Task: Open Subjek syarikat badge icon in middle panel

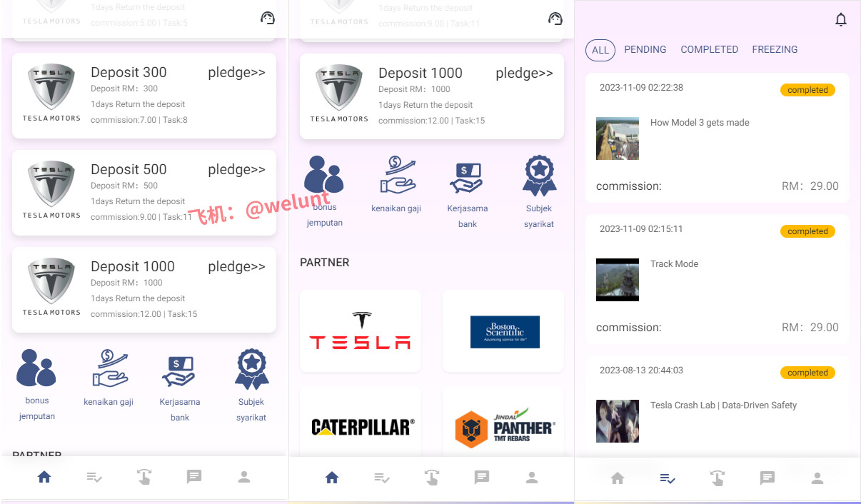Action: point(539,176)
